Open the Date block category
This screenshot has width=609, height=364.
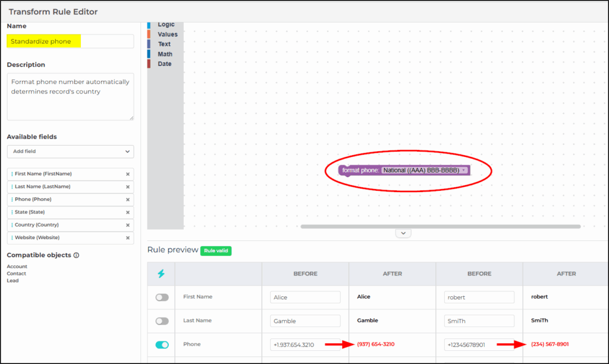pyautogui.click(x=164, y=64)
